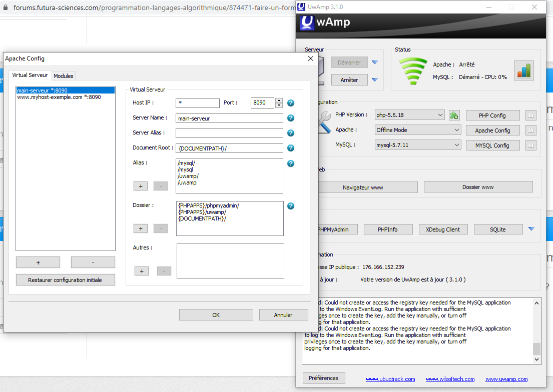This screenshot has height=392, width=553.
Task: Open config file icon next to MYSQL Config
Action: 530,145
